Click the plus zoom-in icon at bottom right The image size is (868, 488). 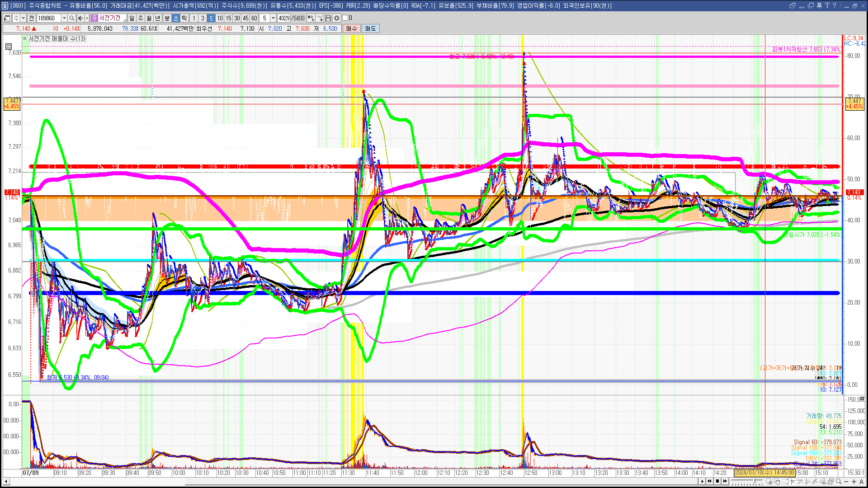854,481
